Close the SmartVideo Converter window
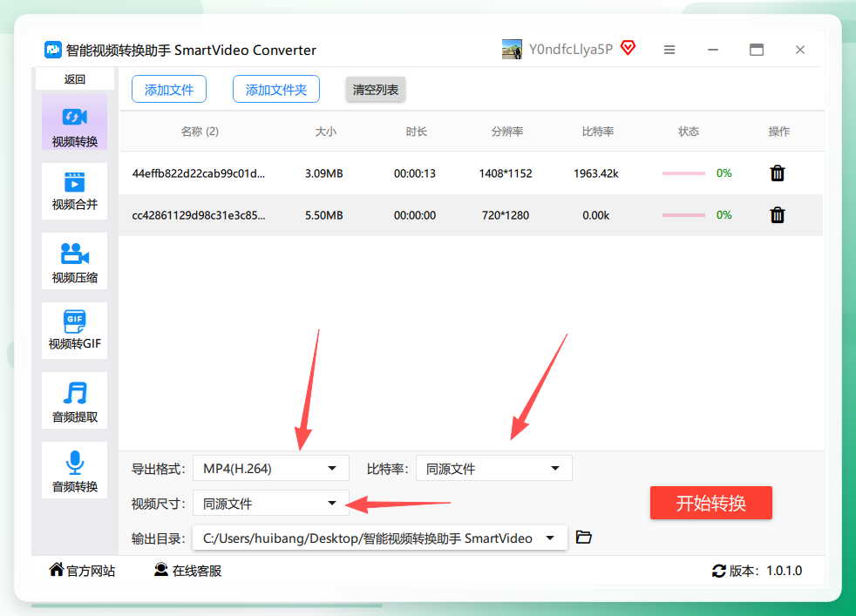The image size is (856, 616). click(x=800, y=50)
